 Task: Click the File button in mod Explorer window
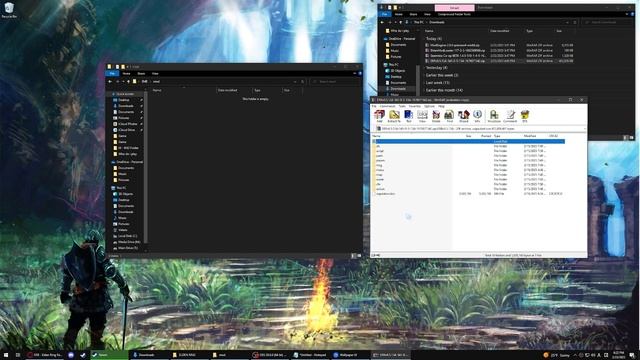[x=112, y=73]
